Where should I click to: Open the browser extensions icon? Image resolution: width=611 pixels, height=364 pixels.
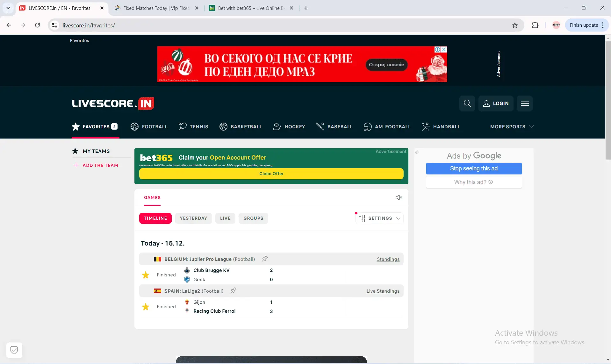[535, 25]
